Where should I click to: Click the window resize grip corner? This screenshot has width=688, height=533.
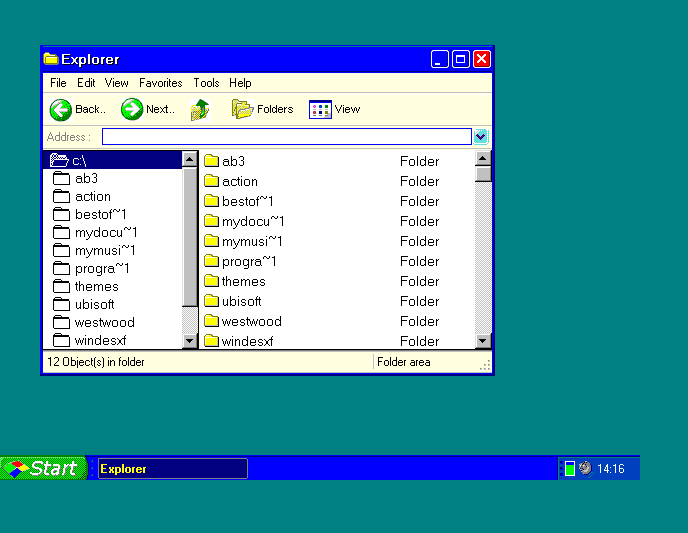(485, 365)
